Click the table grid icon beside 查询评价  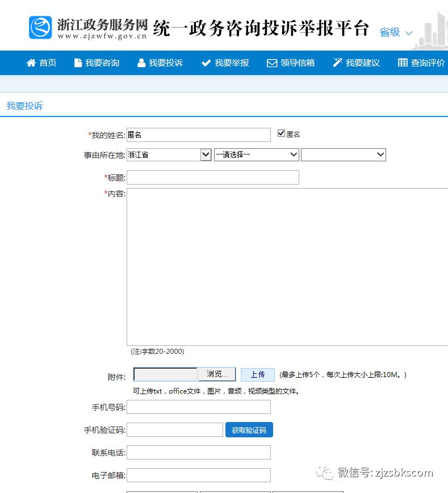[x=403, y=62]
